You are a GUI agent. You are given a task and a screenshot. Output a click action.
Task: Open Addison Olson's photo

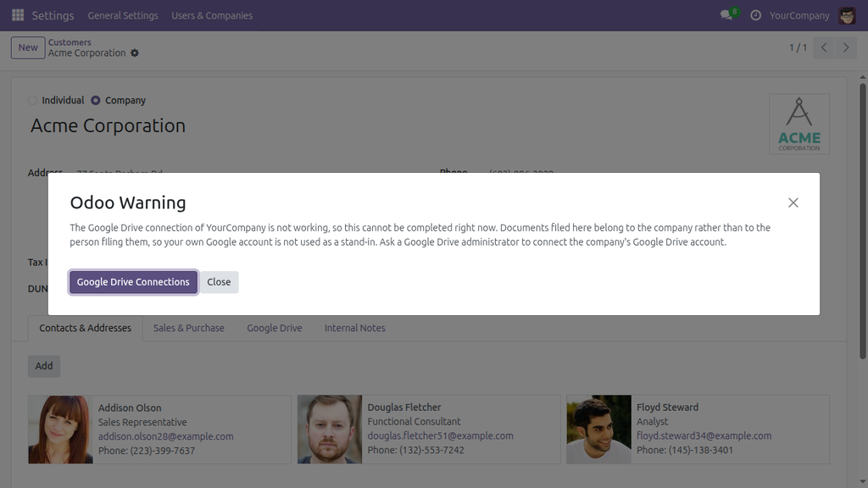point(61,430)
